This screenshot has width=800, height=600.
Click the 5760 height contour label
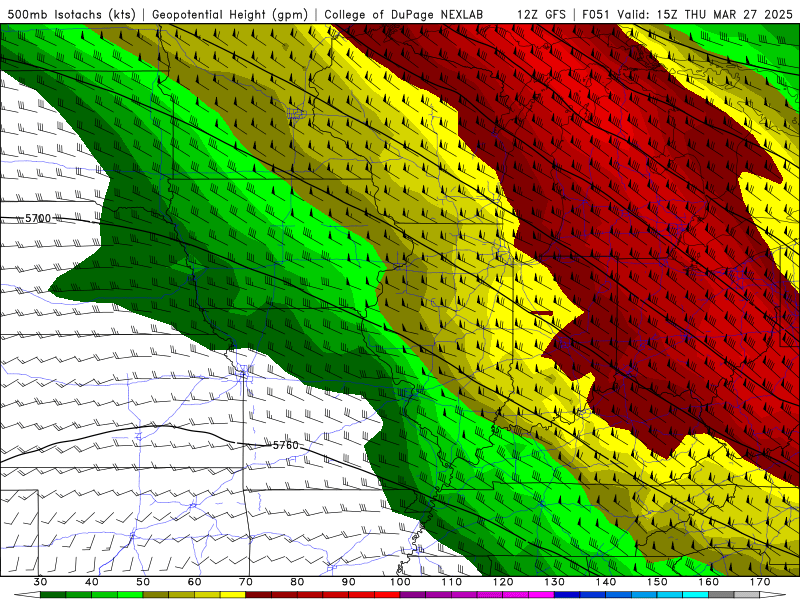click(286, 445)
